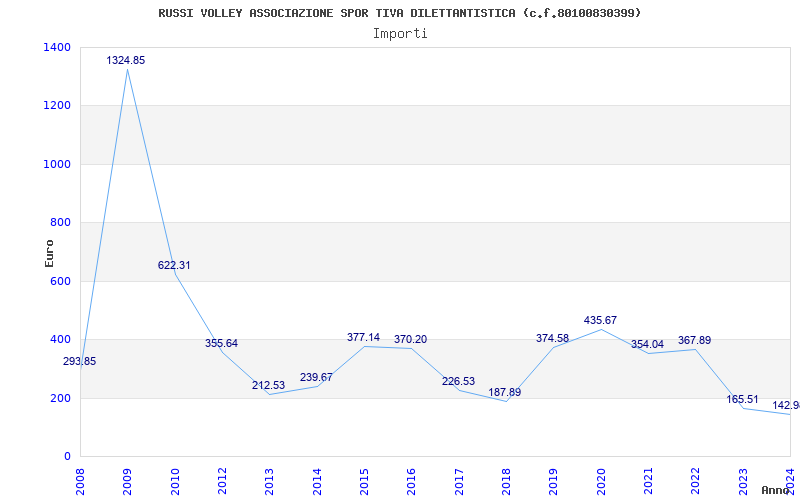
Task: Select the 377.14 data label
Action: [363, 337]
